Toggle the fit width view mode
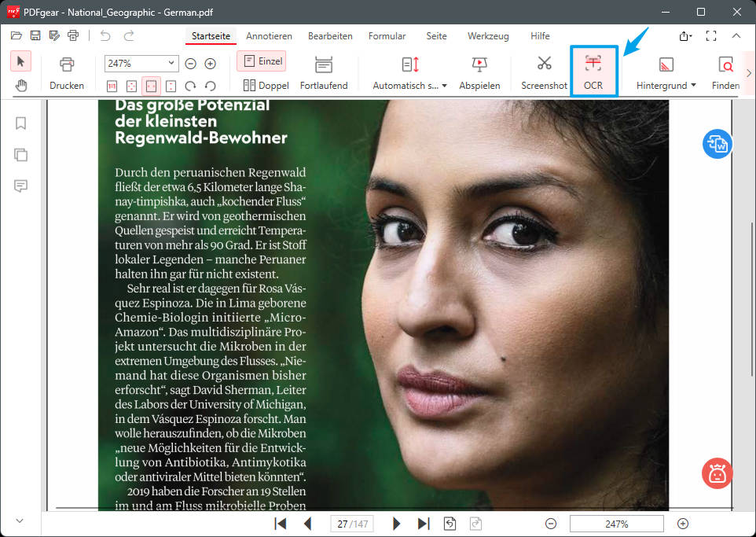This screenshot has height=537, width=756. click(x=151, y=86)
